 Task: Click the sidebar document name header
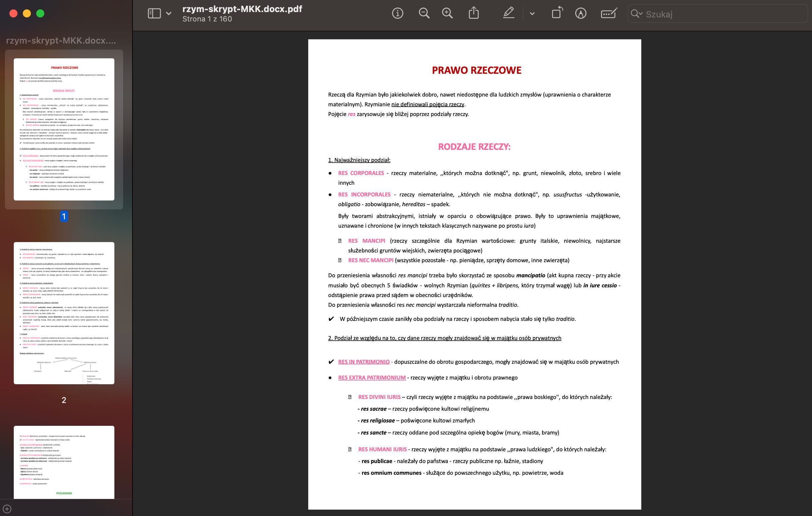(x=61, y=41)
